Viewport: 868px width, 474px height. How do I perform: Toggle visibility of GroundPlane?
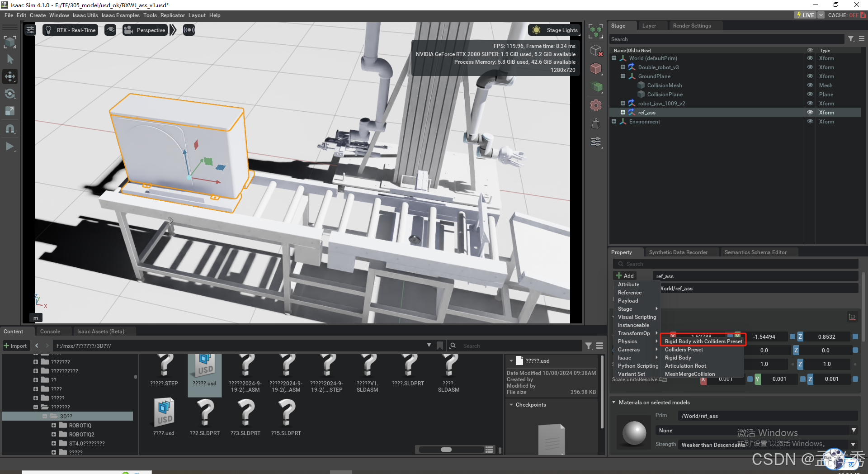(810, 76)
